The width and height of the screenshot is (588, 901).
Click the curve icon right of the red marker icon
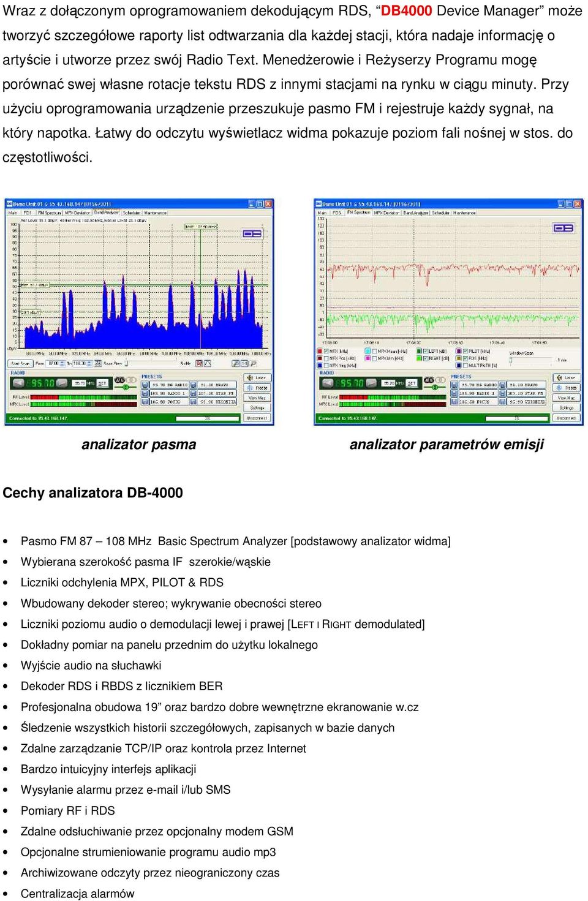[207, 364]
